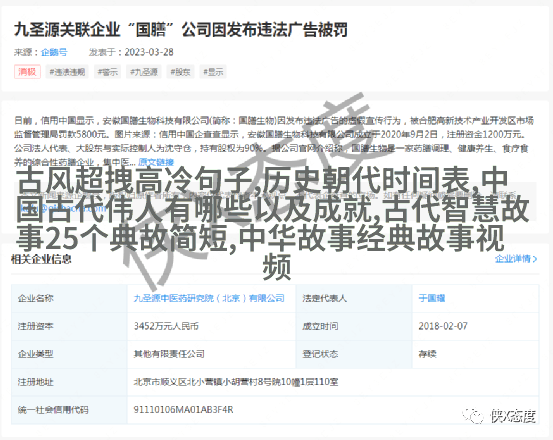Expand the 企业详情 chevron arrow

pos(535,259)
